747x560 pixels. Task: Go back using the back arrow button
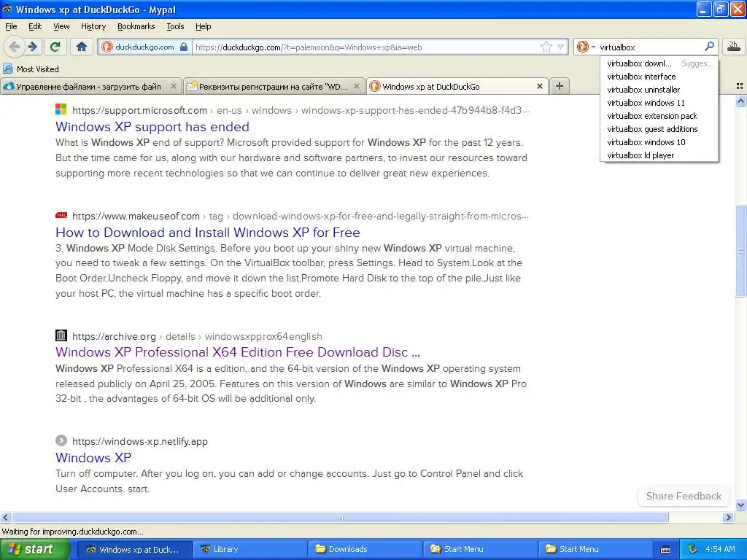click(x=15, y=47)
